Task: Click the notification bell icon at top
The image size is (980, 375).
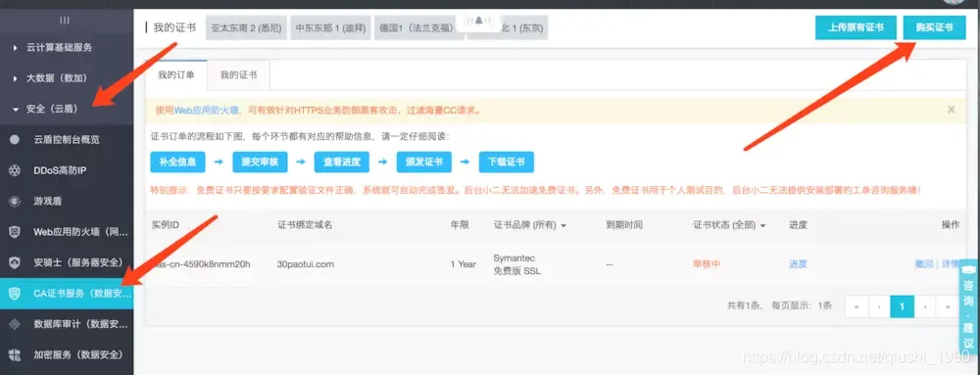Action: coord(479,21)
